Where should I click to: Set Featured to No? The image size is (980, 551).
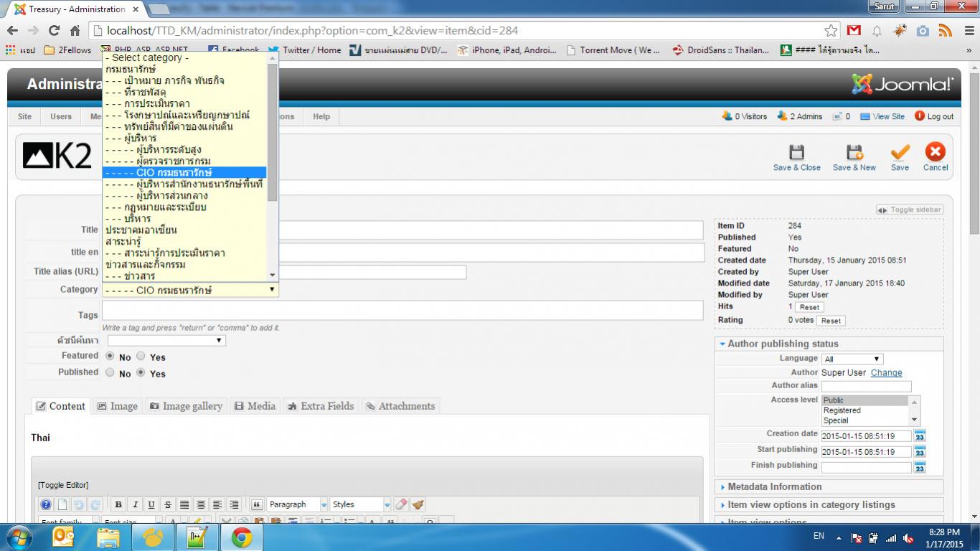tap(110, 356)
